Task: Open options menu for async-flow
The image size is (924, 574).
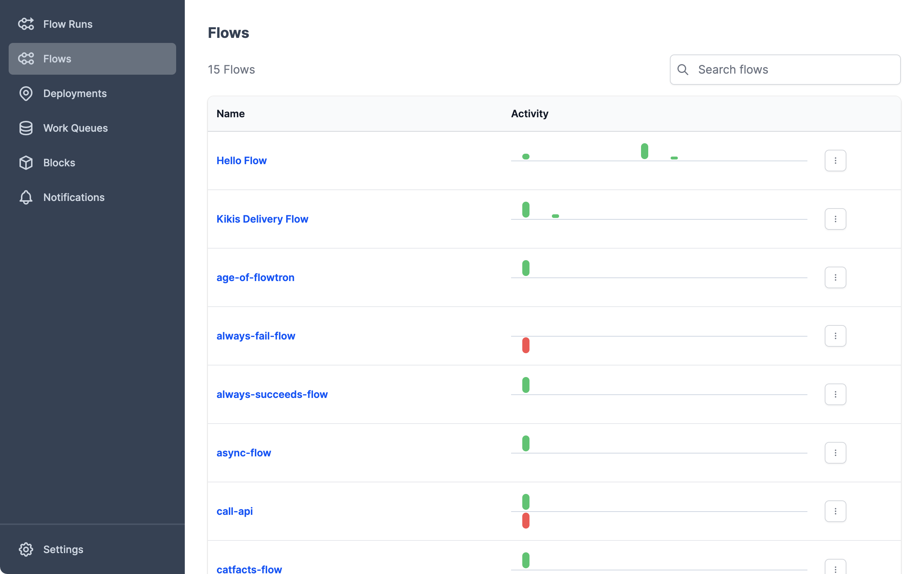Action: click(835, 453)
